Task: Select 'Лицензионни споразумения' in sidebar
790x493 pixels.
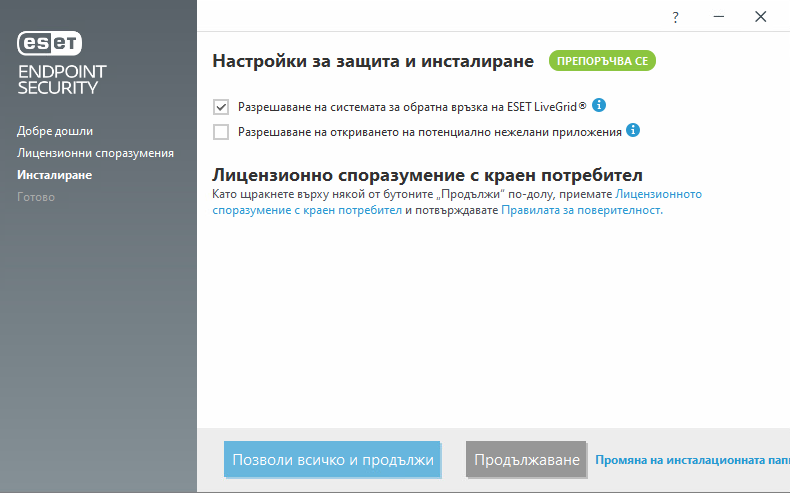Action: tap(95, 153)
